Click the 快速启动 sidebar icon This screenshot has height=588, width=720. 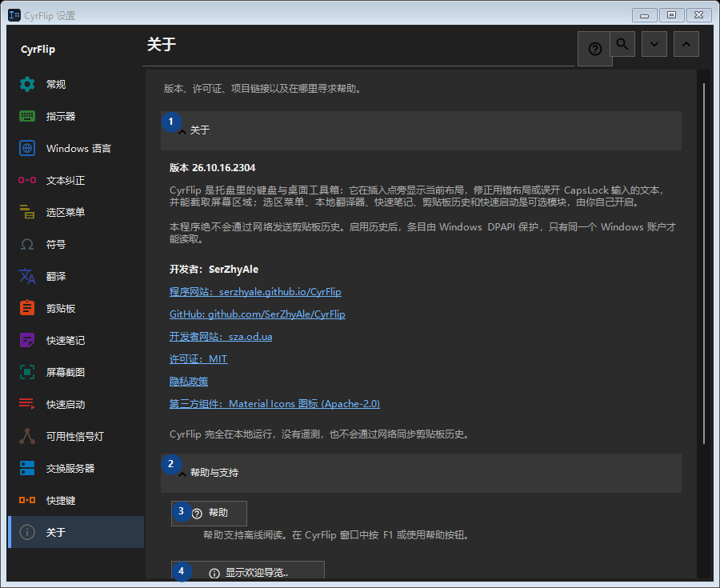[x=27, y=404]
